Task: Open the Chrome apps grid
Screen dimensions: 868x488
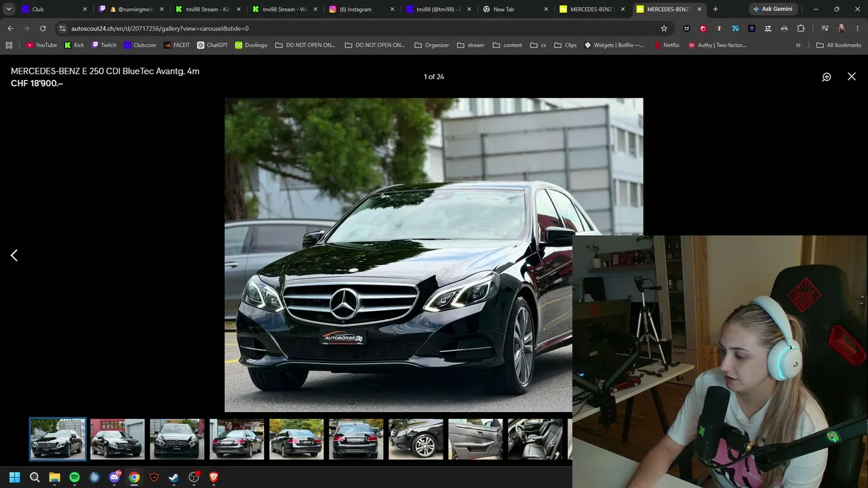Action: [9, 45]
